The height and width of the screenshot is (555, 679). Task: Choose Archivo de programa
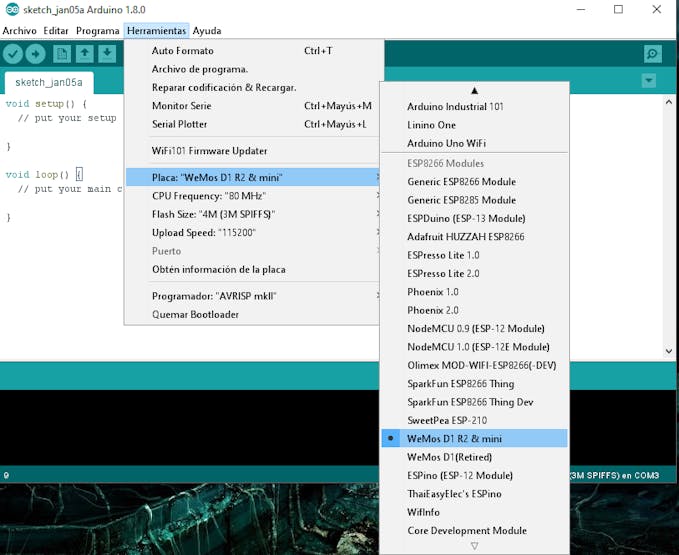[253, 69]
